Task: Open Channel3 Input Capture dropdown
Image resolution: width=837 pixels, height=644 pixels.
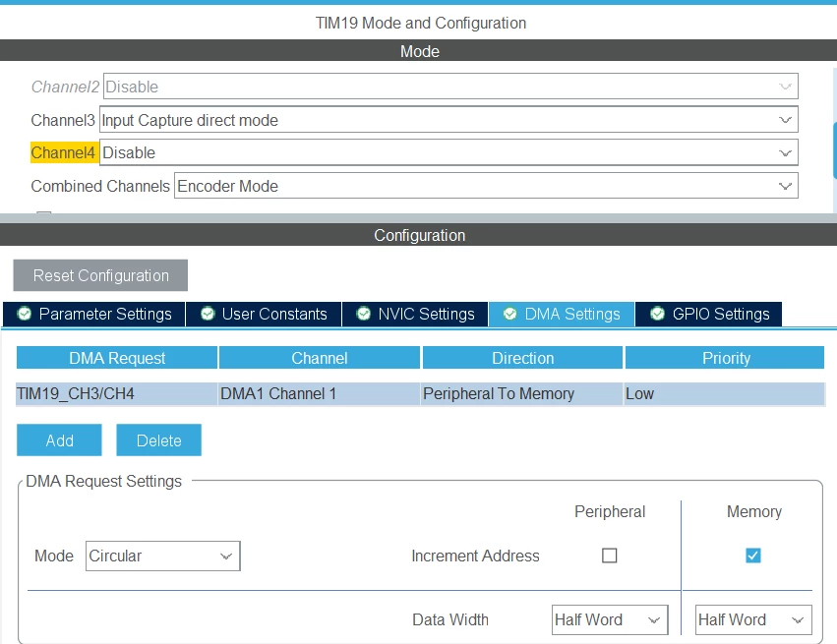Action: tap(448, 120)
